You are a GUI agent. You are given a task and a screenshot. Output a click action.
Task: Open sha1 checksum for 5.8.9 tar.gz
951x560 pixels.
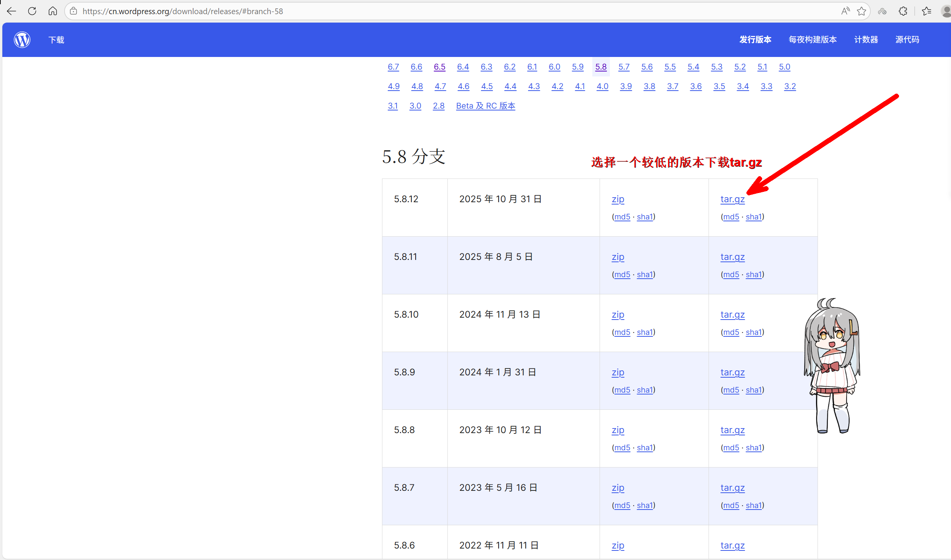tap(754, 390)
